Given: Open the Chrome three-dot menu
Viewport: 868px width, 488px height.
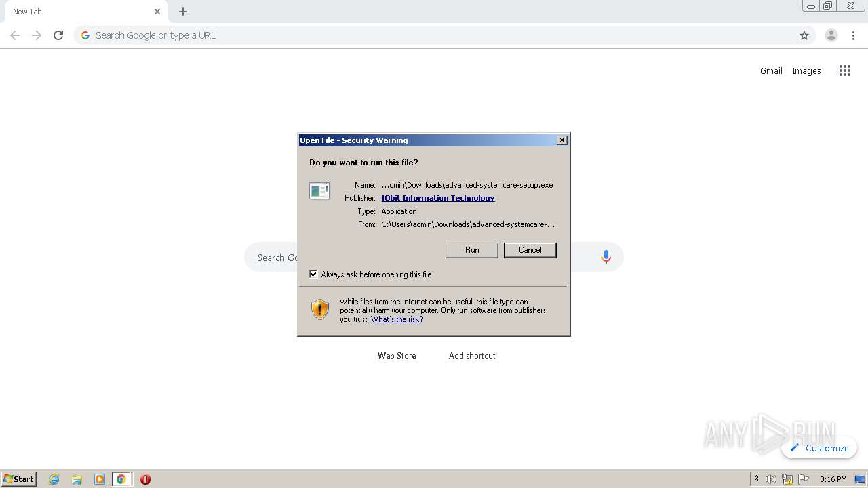Looking at the screenshot, I should 854,35.
